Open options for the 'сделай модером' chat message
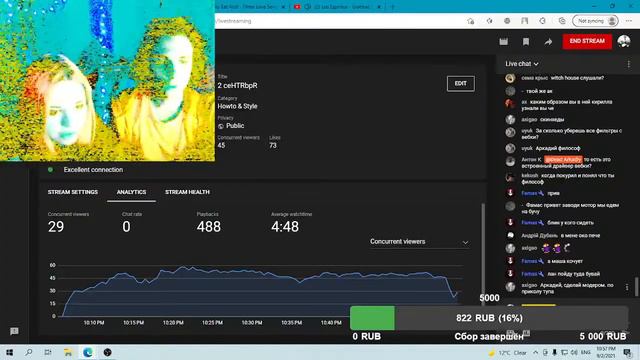640x360 pixels. point(627,287)
